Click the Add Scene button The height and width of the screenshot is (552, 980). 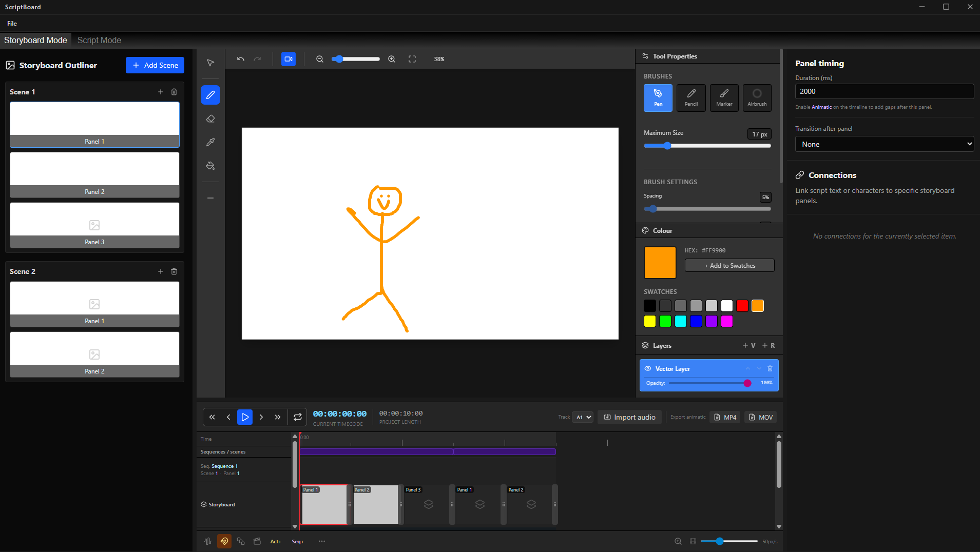pos(155,65)
